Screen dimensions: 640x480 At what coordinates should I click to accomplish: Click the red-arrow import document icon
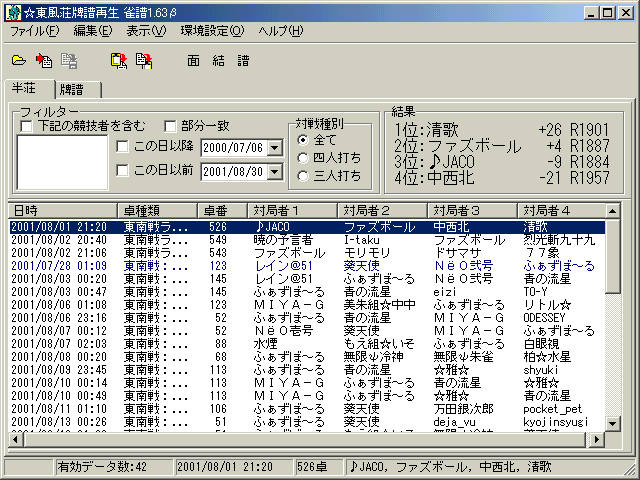pos(44,60)
